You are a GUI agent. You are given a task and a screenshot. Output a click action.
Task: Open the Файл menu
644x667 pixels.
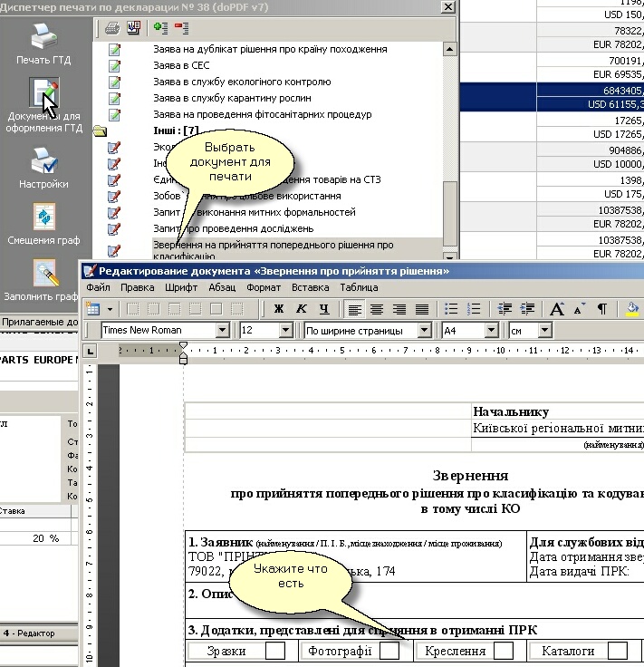pyautogui.click(x=98, y=287)
